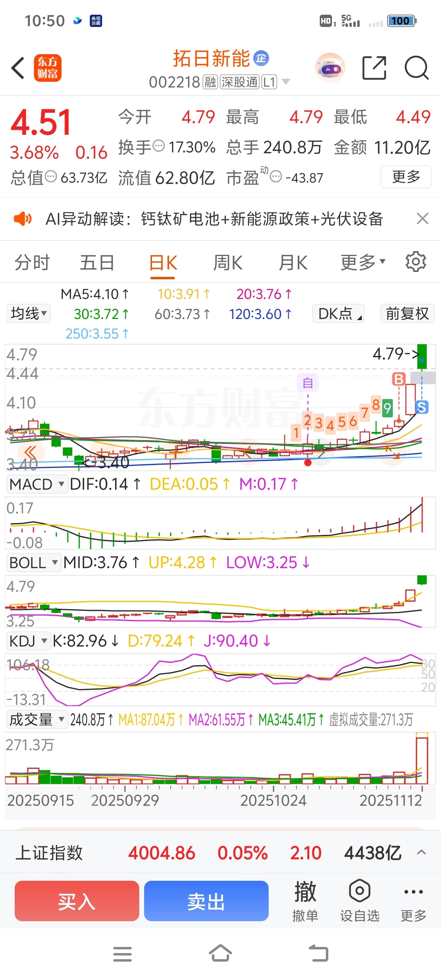
Task: Tap the back arrow icon
Action: [x=18, y=68]
